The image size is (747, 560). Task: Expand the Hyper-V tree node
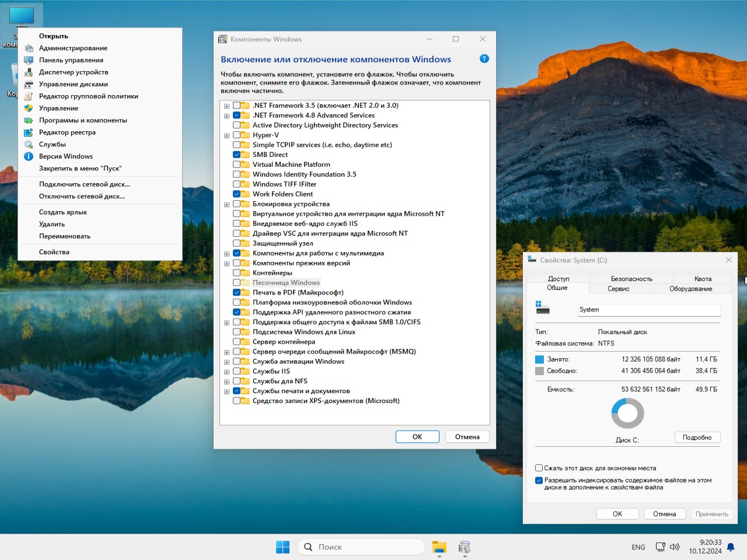tap(226, 136)
